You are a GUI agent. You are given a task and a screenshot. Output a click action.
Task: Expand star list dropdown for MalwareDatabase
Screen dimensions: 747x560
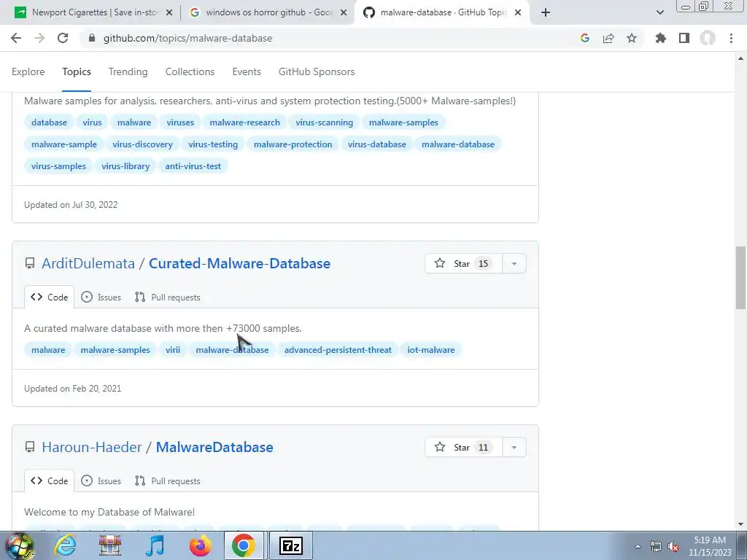(x=514, y=447)
